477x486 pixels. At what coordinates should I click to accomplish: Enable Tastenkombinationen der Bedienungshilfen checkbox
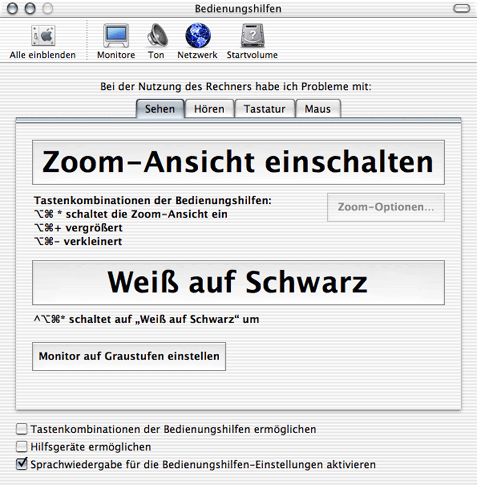click(22, 429)
